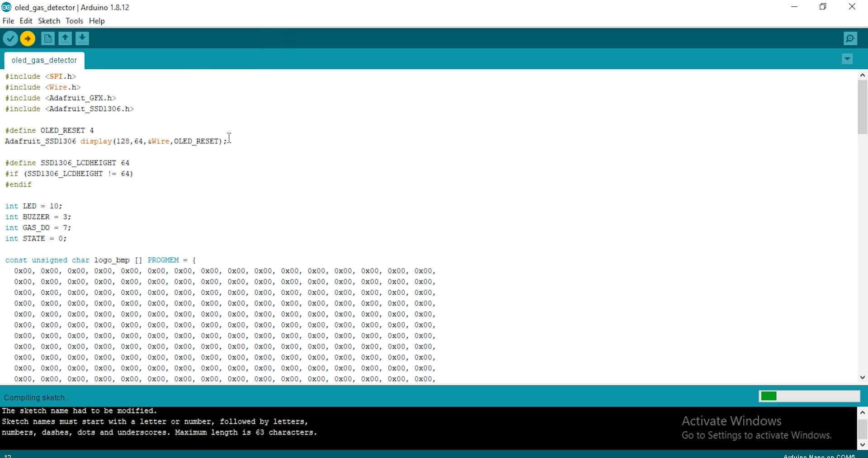The image size is (868, 458).
Task: Create a new sketch with New icon
Action: point(47,39)
